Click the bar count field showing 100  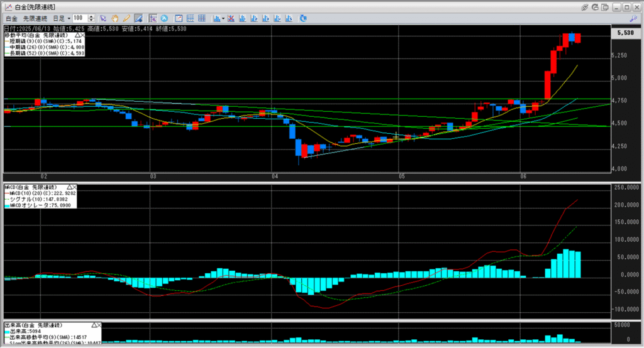tap(80, 18)
